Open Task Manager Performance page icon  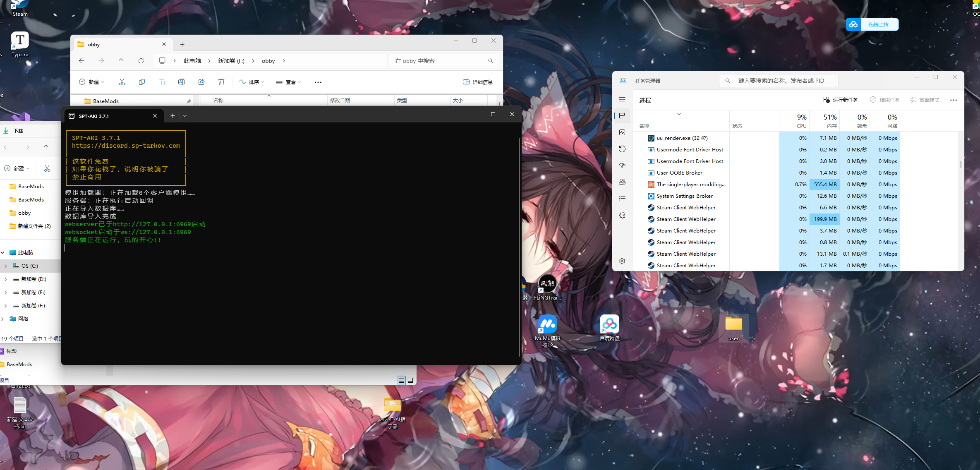[622, 132]
